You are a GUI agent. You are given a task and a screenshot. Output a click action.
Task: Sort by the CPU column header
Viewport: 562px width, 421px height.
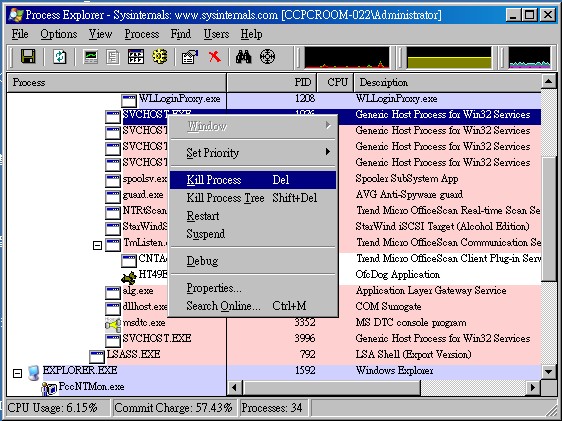[335, 82]
